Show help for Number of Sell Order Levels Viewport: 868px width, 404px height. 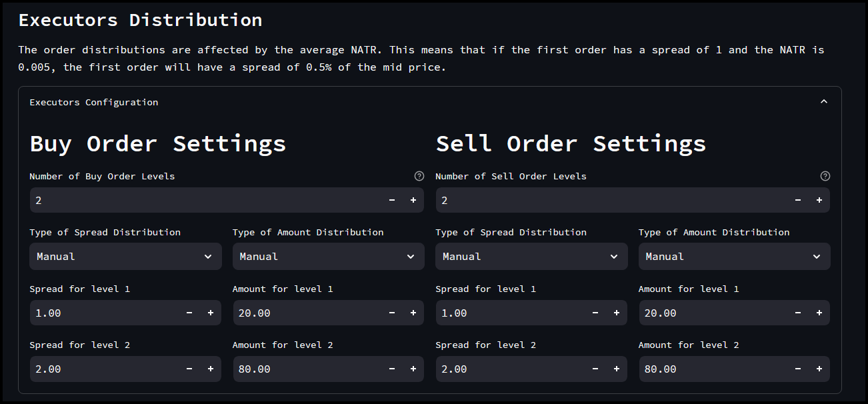click(825, 176)
